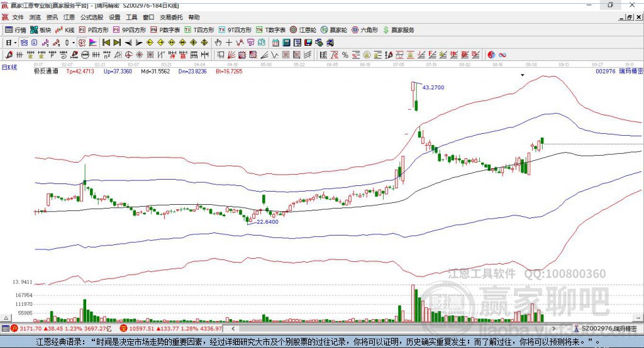
Task: Open the 江恩 menu
Action: pyautogui.click(x=69, y=17)
